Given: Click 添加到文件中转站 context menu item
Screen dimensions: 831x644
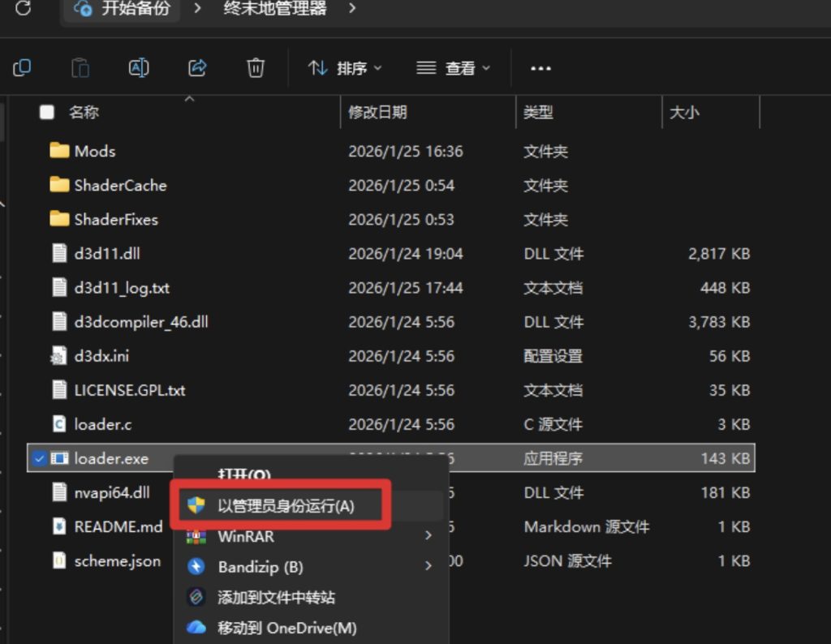Looking at the screenshot, I should click(x=276, y=598).
